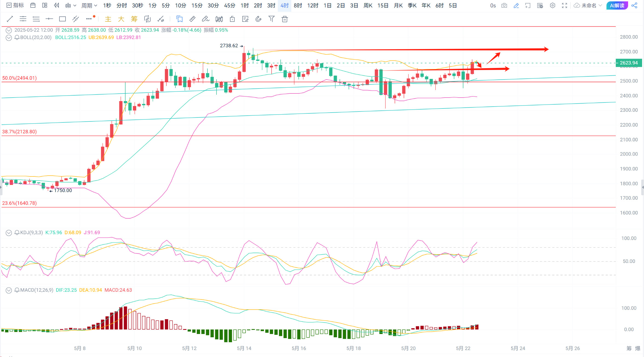Switch to the 月K timeframe
644x357 pixels.
pyautogui.click(x=398, y=5)
